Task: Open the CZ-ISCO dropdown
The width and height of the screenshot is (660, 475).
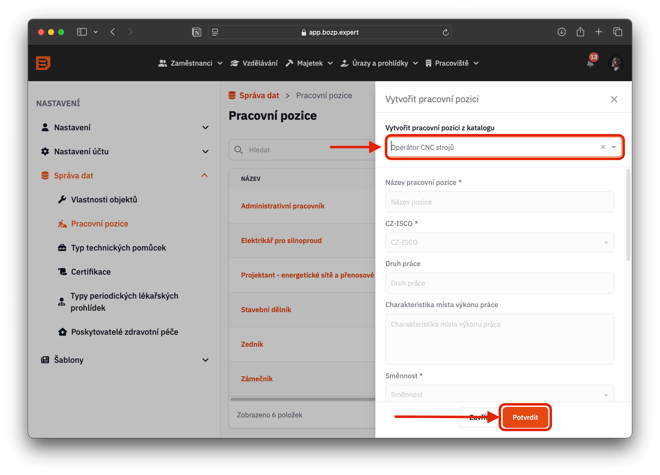Action: point(499,242)
